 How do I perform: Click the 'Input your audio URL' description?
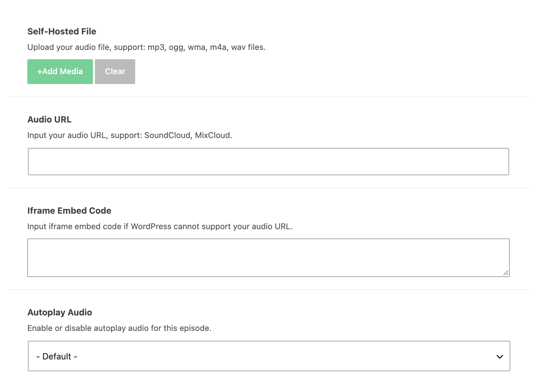coord(130,135)
